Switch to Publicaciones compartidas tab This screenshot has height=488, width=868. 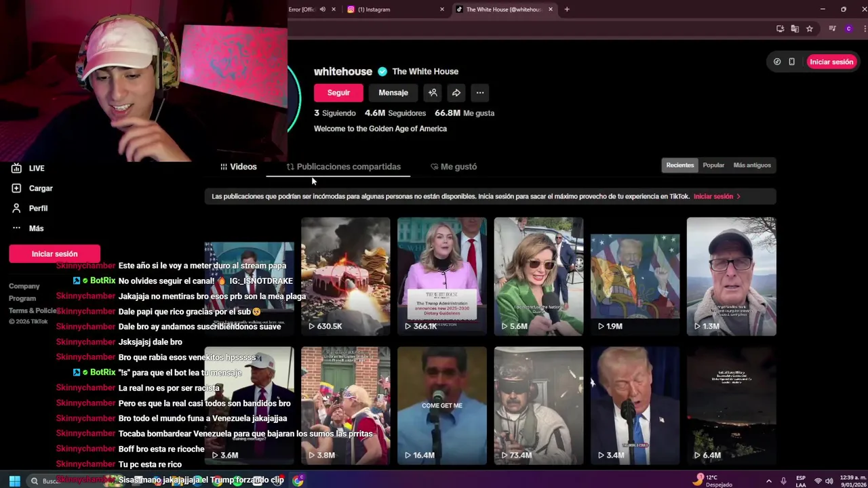coord(343,167)
